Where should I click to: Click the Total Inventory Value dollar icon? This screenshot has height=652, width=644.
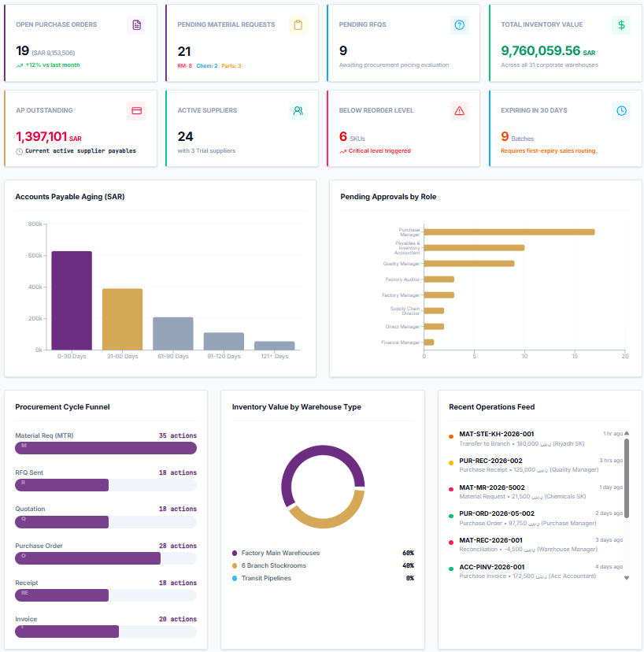click(621, 25)
